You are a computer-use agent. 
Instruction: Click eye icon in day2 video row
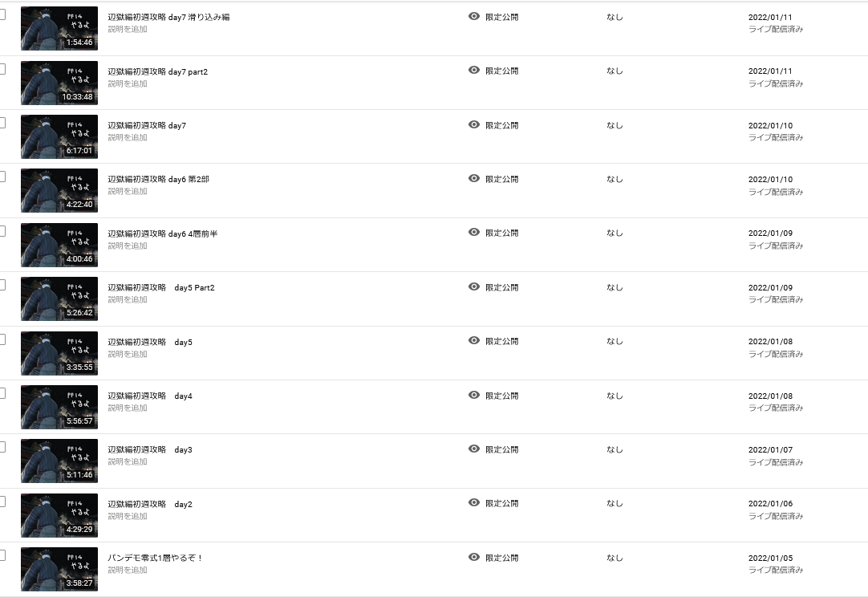pyautogui.click(x=474, y=503)
